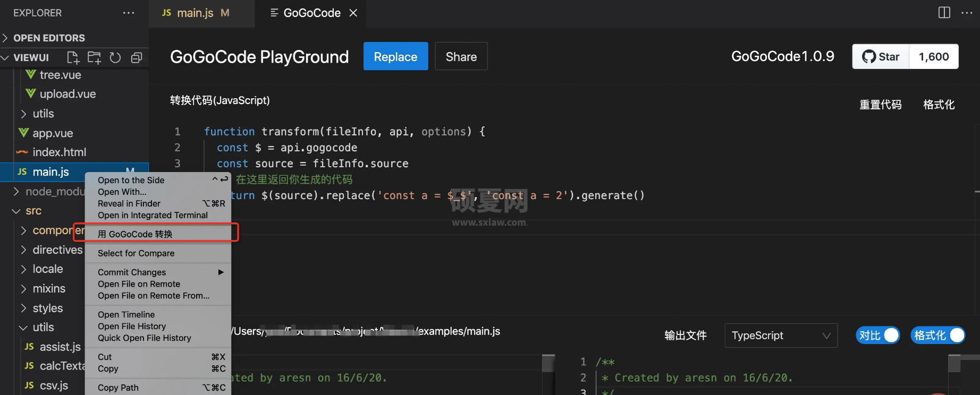Screen dimensions: 980x395
Task: Choose Copy from context menu
Action: click(158, 369)
